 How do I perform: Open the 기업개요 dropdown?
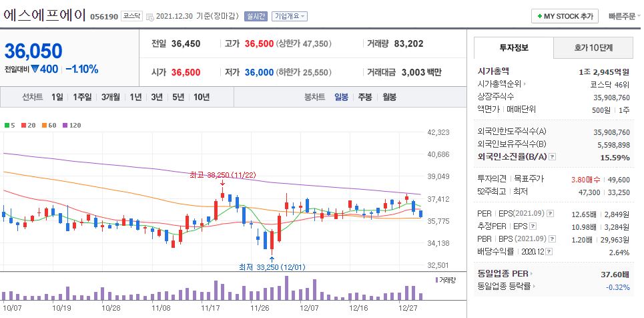pyautogui.click(x=290, y=17)
